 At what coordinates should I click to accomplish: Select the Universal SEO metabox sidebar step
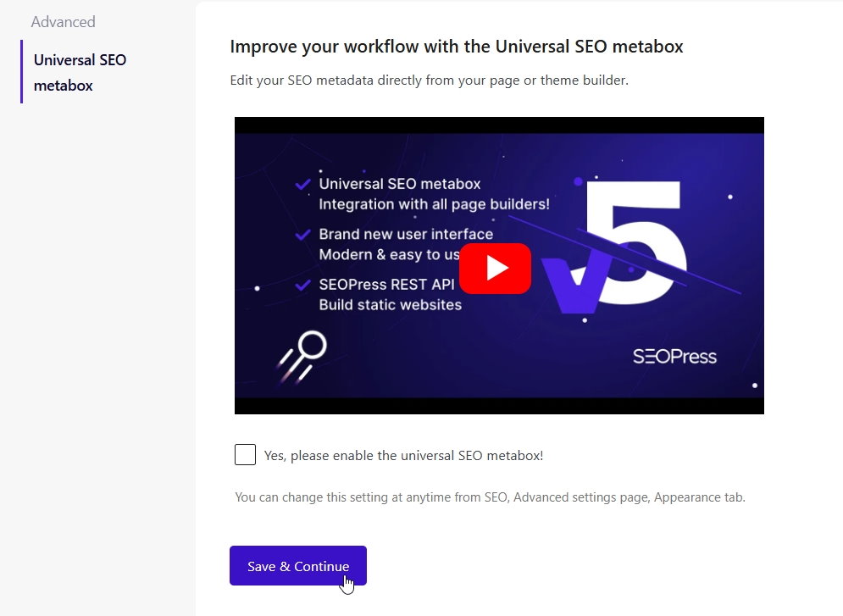coord(80,72)
